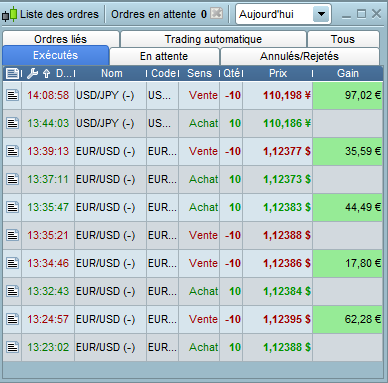Sort by the Prix column header
The width and height of the screenshot is (388, 383).
click(x=278, y=73)
